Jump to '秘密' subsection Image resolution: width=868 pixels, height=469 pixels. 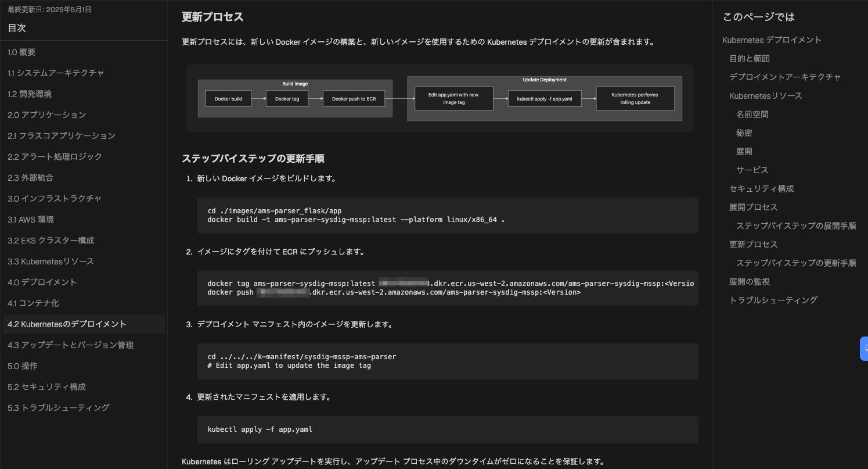744,133
